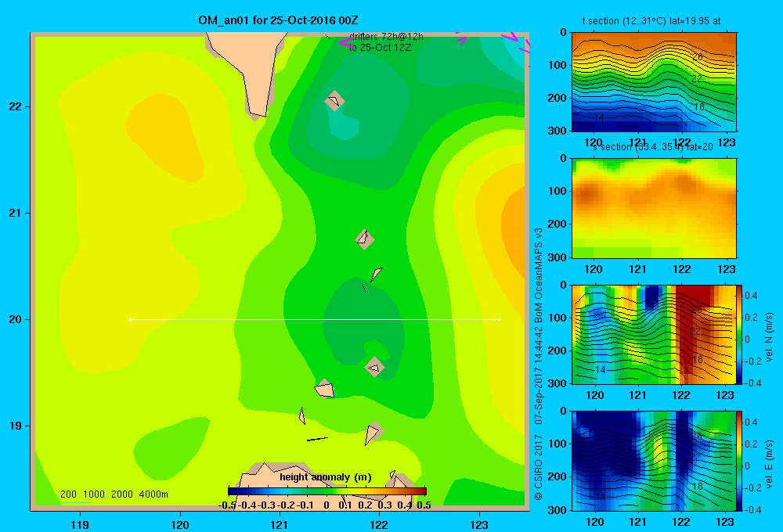Click the west endpoint of the section line

pyautogui.click(x=130, y=319)
